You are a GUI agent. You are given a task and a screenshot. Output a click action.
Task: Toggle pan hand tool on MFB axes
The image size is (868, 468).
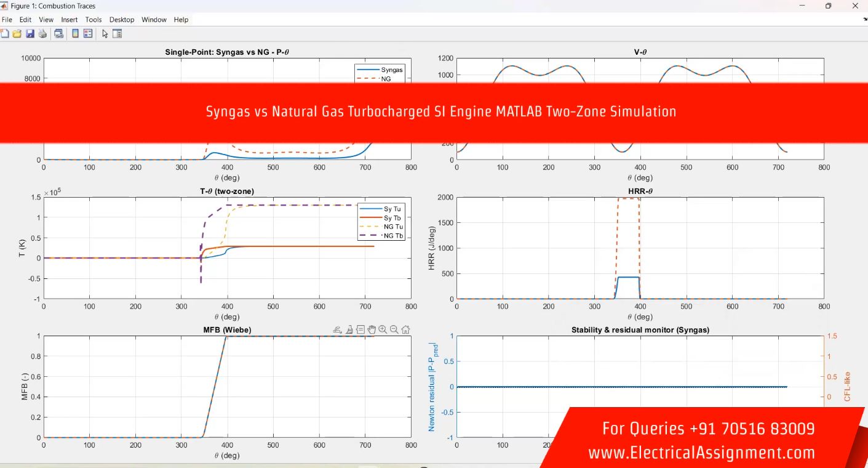[x=372, y=330]
